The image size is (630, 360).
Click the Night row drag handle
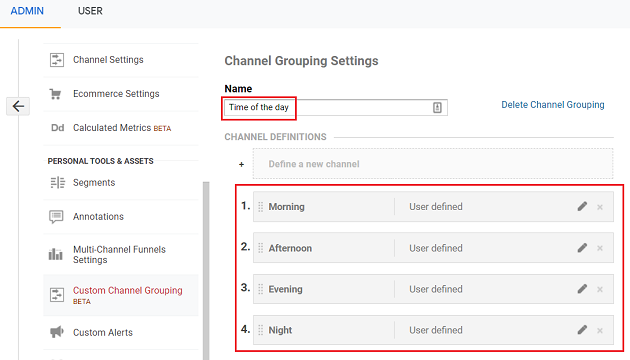coord(261,330)
